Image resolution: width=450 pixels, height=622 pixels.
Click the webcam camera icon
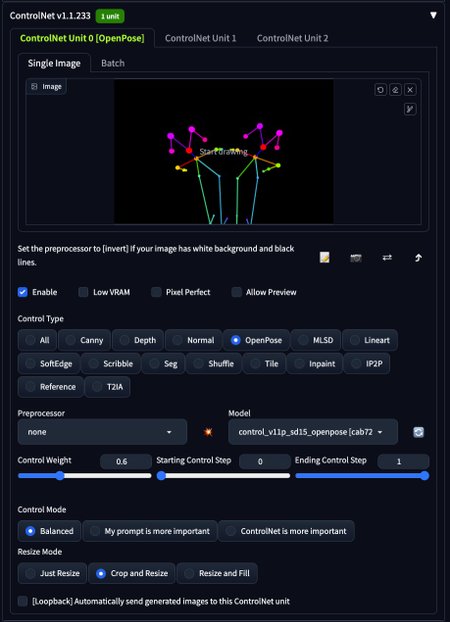click(x=356, y=258)
